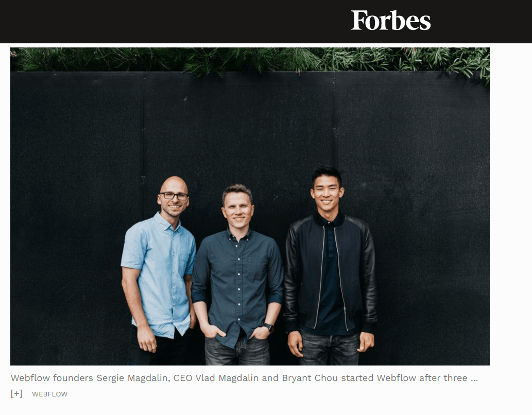Click the black header bar beside logo
Viewport: 532px width, 415px height.
(169, 22)
